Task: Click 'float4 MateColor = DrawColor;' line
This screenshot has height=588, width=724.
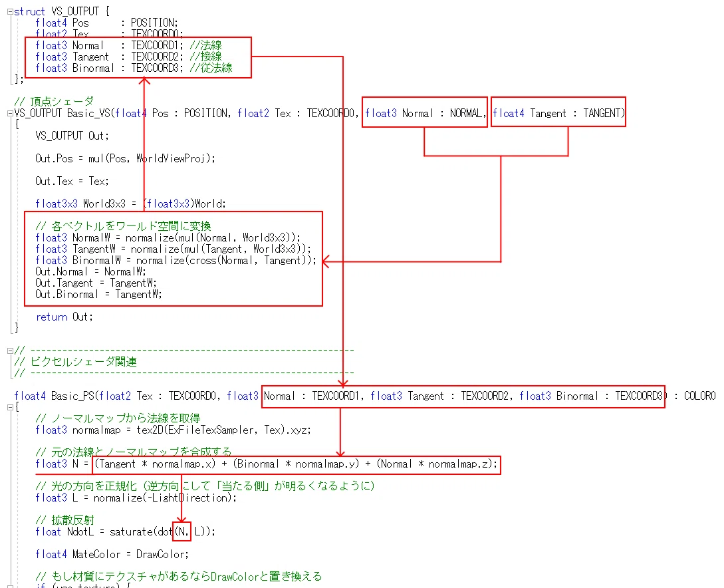Action: (x=112, y=554)
